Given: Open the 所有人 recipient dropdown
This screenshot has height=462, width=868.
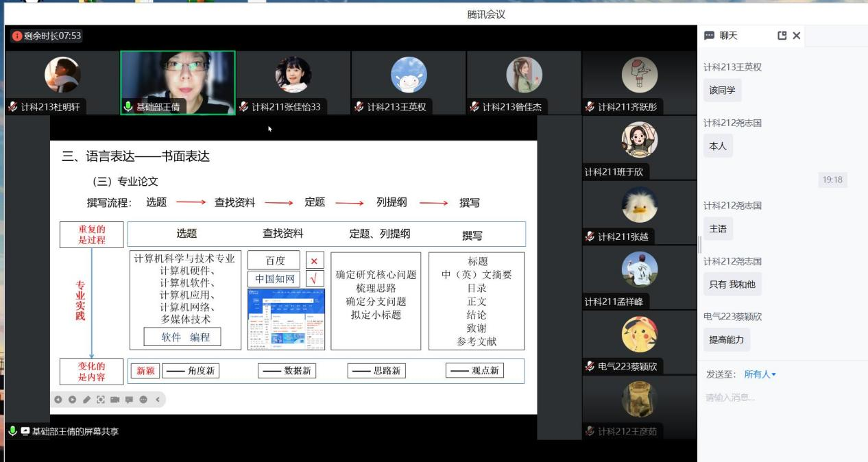Looking at the screenshot, I should [x=760, y=374].
